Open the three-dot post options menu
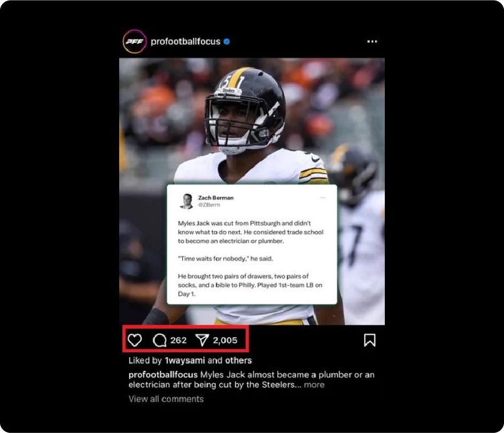This screenshot has height=433, width=504. coord(372,42)
